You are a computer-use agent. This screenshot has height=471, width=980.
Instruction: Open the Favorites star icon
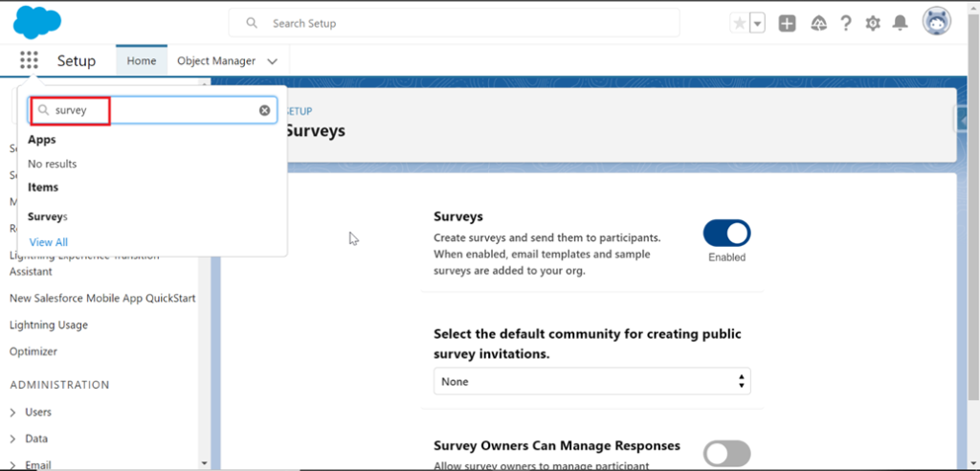click(740, 24)
